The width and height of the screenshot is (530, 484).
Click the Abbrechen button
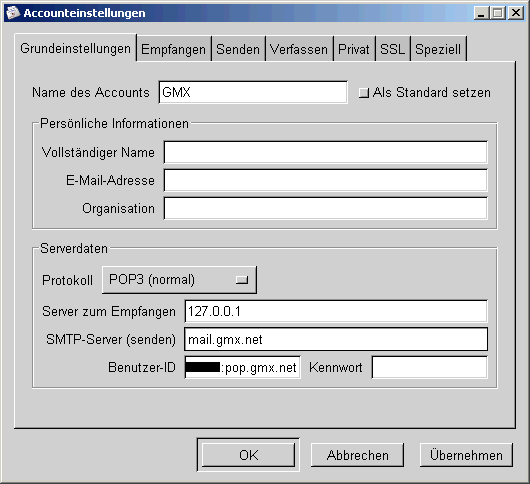[357, 455]
